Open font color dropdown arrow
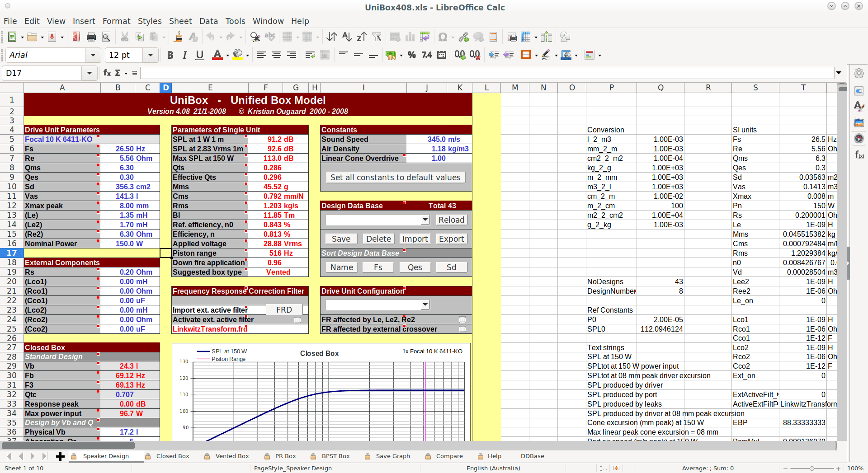The height and width of the screenshot is (473, 868). coord(227,56)
